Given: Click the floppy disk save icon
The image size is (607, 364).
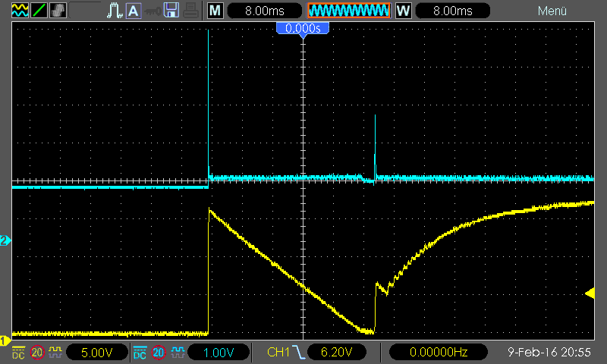Looking at the screenshot, I should (x=171, y=11).
